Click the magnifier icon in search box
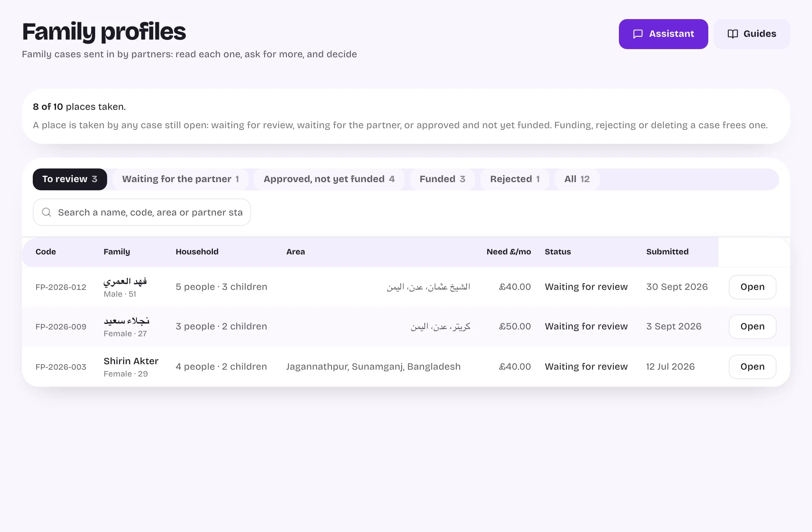This screenshot has height=532, width=812. point(46,212)
